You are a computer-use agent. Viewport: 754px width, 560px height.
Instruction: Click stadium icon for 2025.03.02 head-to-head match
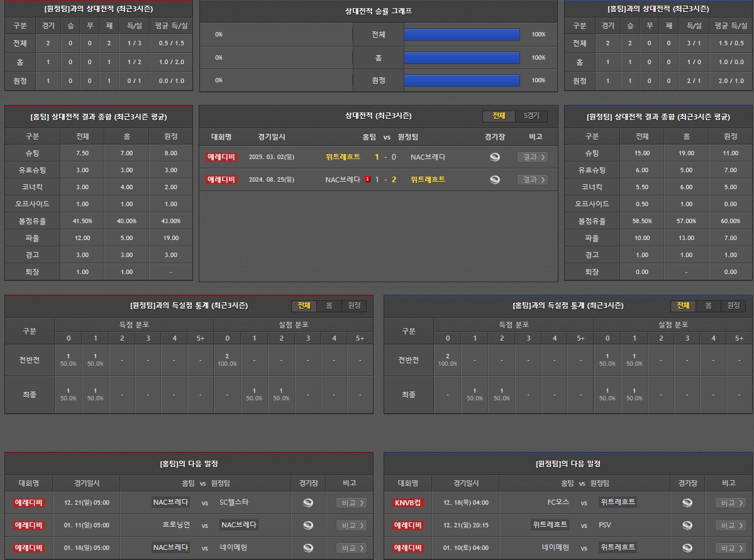(495, 157)
